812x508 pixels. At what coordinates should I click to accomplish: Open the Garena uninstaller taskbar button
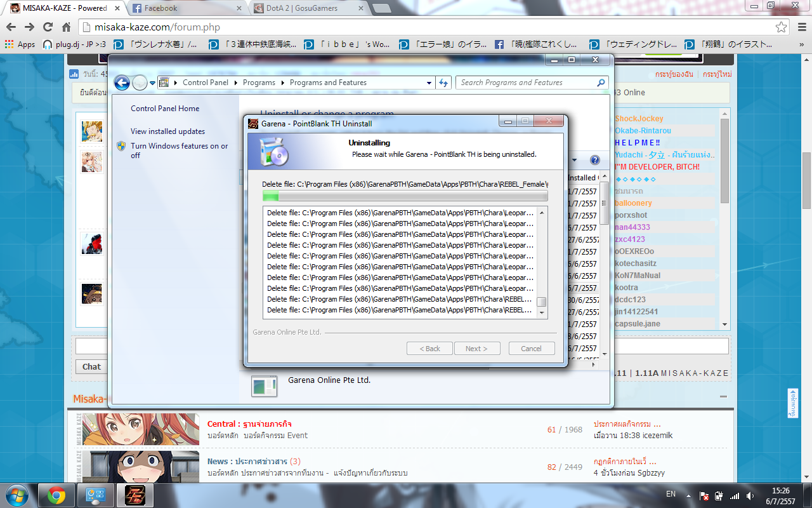pos(134,495)
